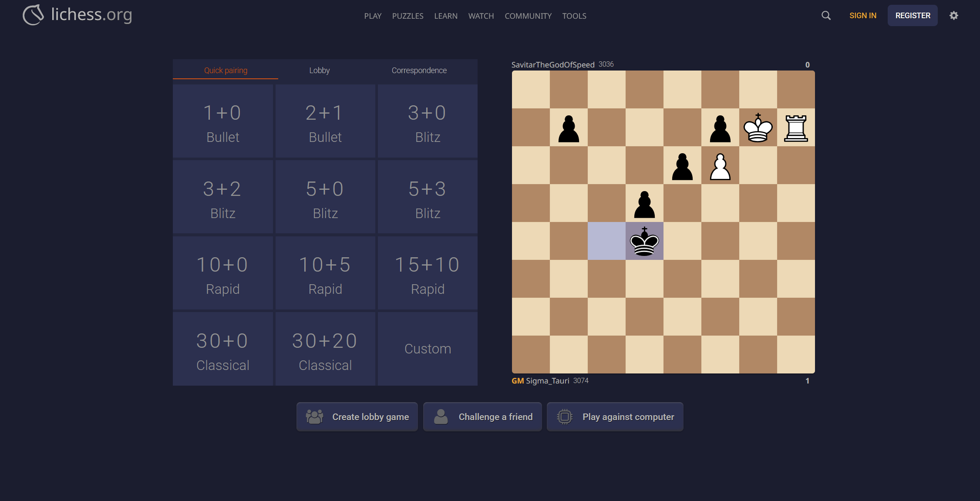Image resolution: width=980 pixels, height=501 pixels.
Task: Start a 1+0 Bullet game
Action: click(222, 122)
